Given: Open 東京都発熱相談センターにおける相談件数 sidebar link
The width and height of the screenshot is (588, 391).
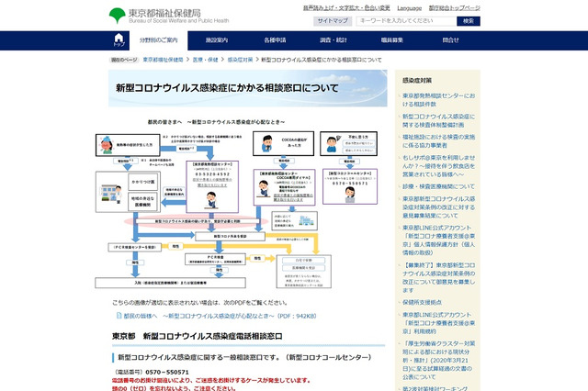Looking at the screenshot, I should click(x=439, y=100).
